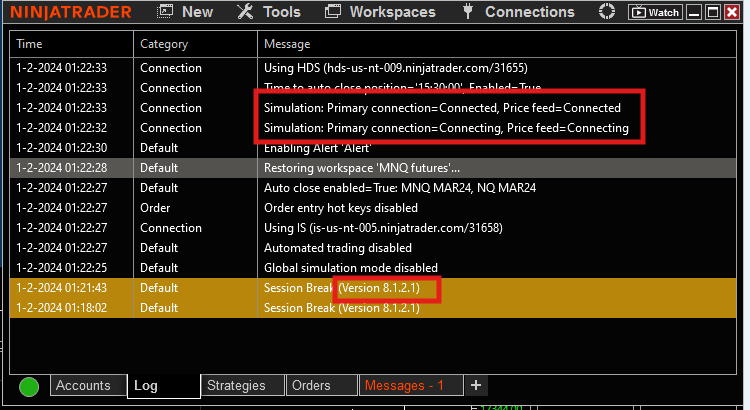Viewport: 750px width, 410px height.
Task: Switch to the Strategies tab
Action: (236, 385)
